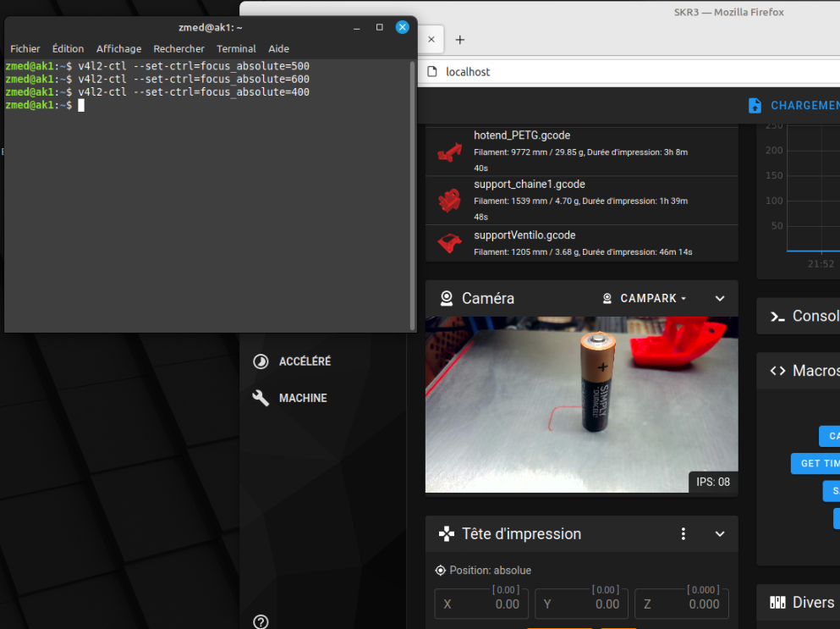
Task: Click the Console panel header
Action: 799,317
